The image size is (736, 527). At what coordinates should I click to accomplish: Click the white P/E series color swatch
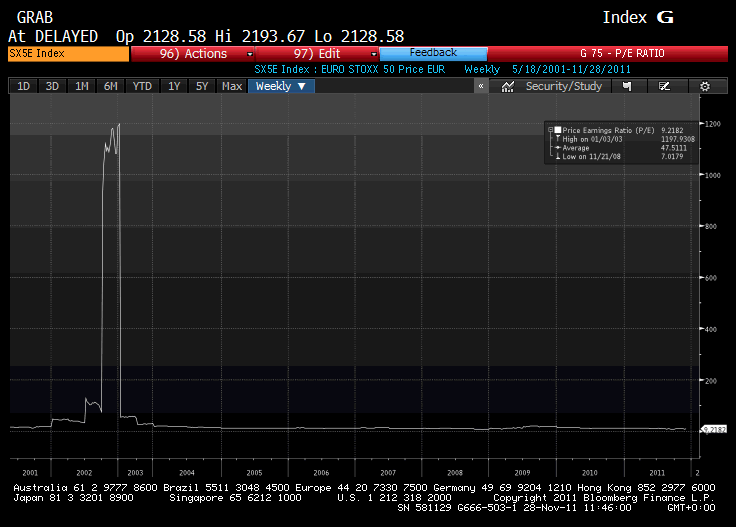[x=558, y=130]
